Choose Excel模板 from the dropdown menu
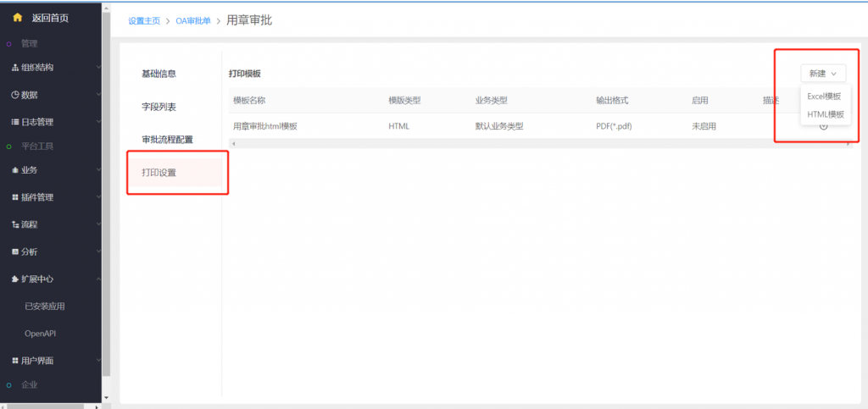Screen dimensions: 868x409 (x=824, y=97)
